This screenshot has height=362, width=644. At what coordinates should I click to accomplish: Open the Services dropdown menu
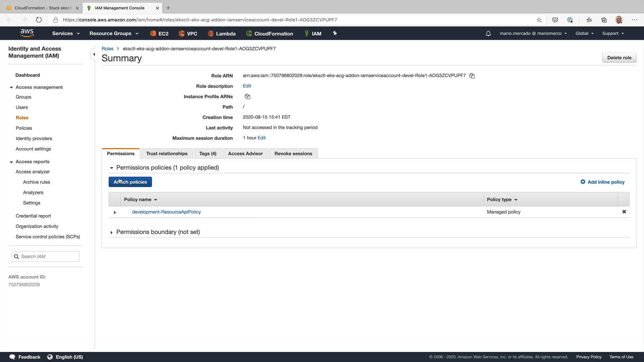click(66, 34)
